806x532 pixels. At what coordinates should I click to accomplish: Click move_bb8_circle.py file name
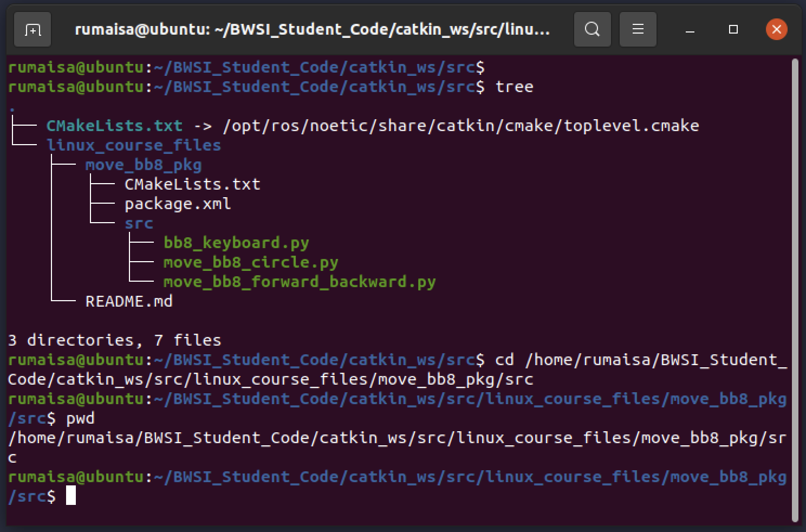click(x=251, y=262)
